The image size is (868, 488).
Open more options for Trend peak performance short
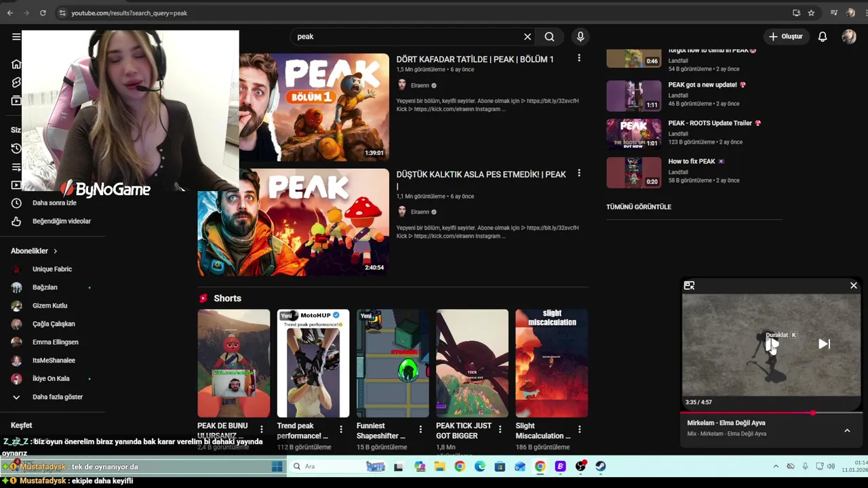point(341,429)
